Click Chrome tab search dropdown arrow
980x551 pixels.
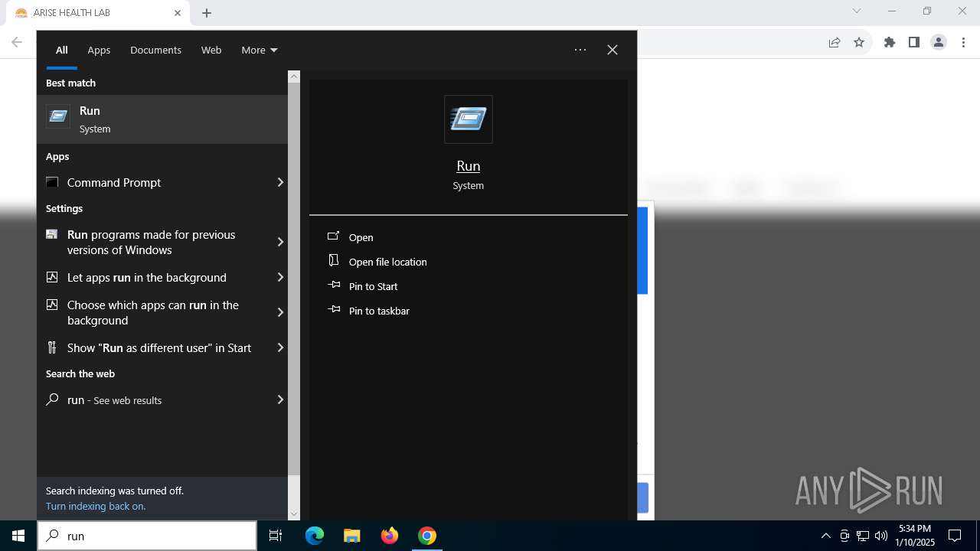pyautogui.click(x=857, y=11)
